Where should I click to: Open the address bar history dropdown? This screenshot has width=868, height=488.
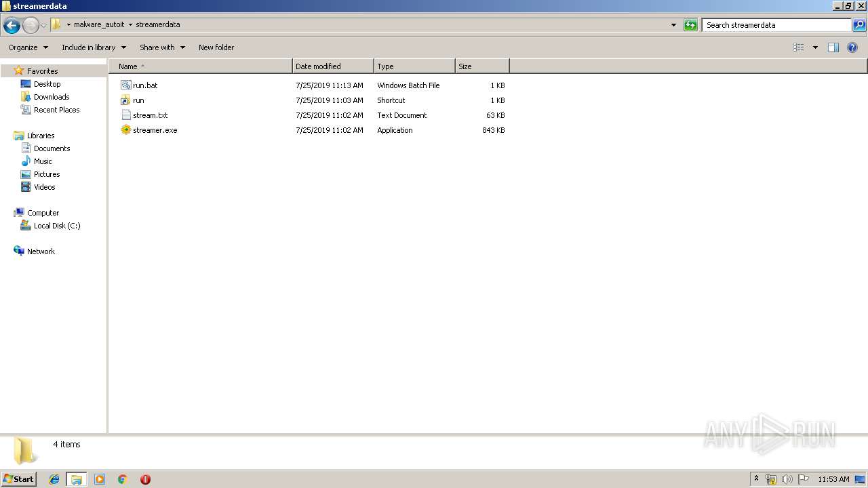(673, 25)
